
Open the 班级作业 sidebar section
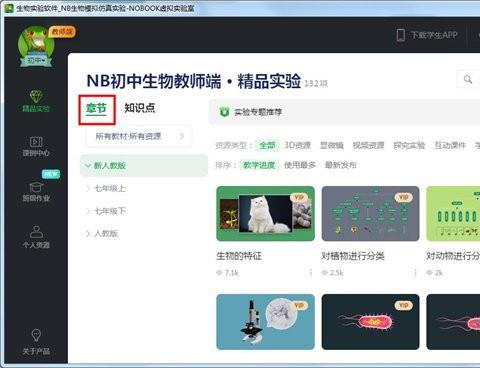tap(36, 192)
